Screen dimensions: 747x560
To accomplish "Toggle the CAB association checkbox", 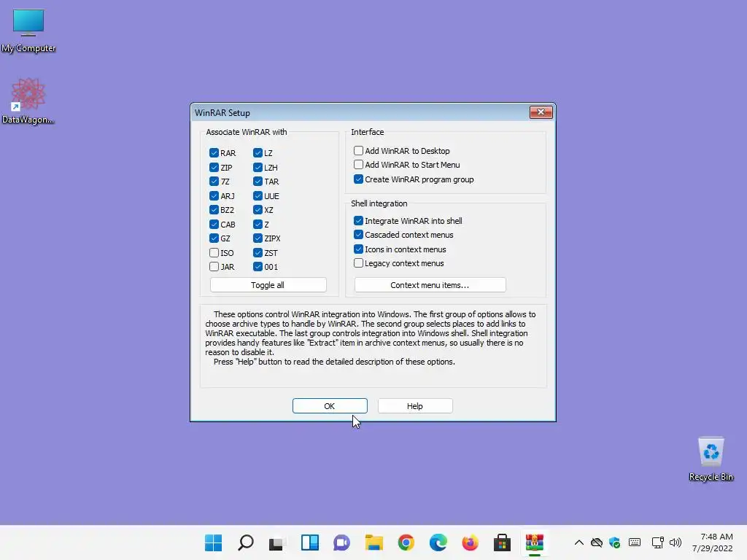I will 214,224.
